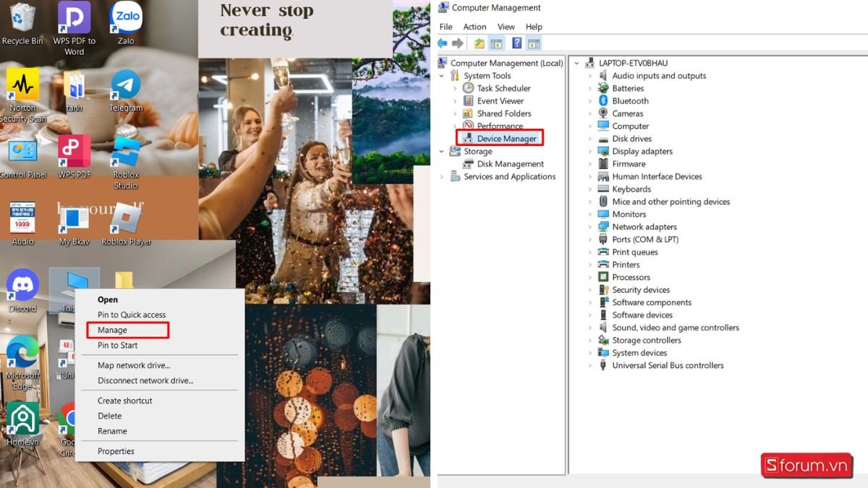
Task: Select Properties in the context menu
Action: point(116,450)
